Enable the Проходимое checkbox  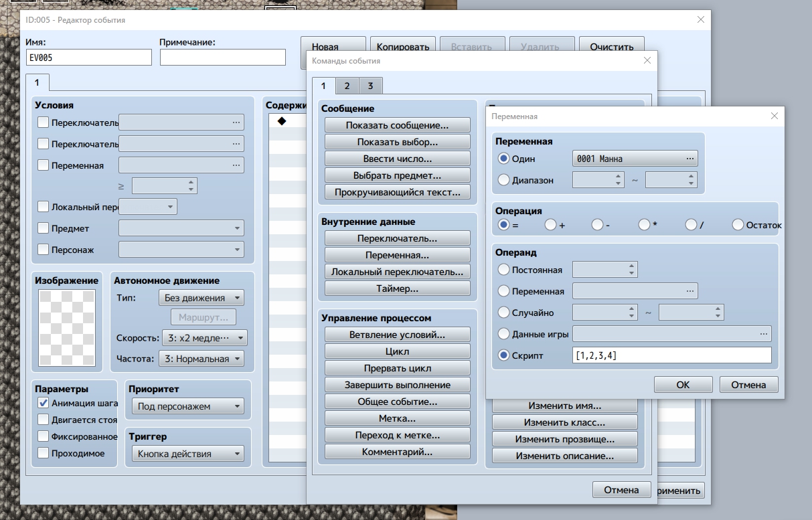coord(44,453)
